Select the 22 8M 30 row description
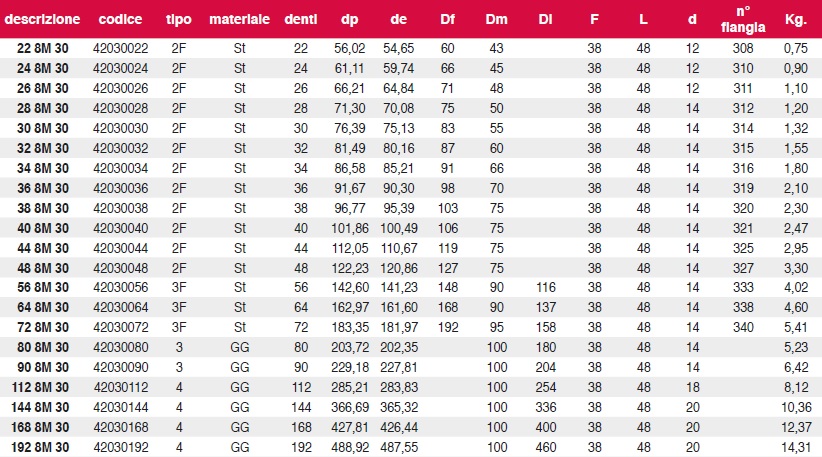Viewport: 822px width, 457px height. tap(42, 48)
